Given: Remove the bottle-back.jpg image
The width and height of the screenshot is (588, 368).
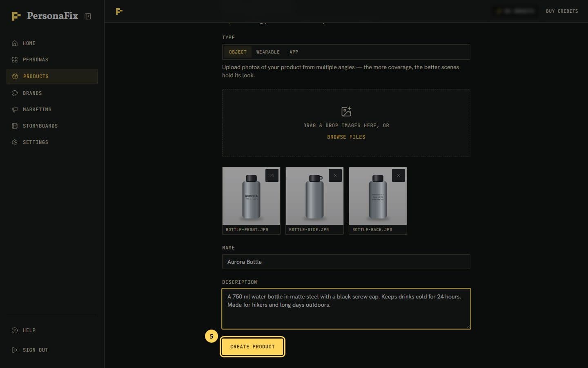Looking at the screenshot, I should coord(399,175).
